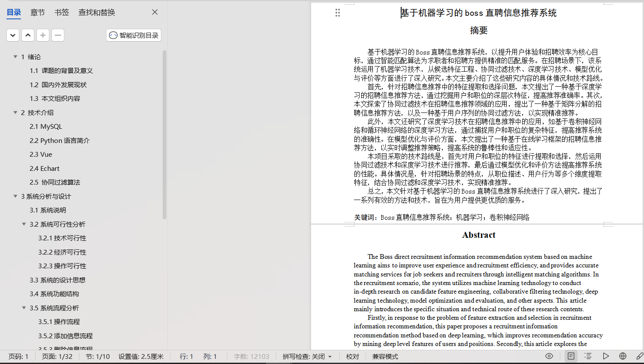Switch to web layout globe icon

tap(623, 356)
